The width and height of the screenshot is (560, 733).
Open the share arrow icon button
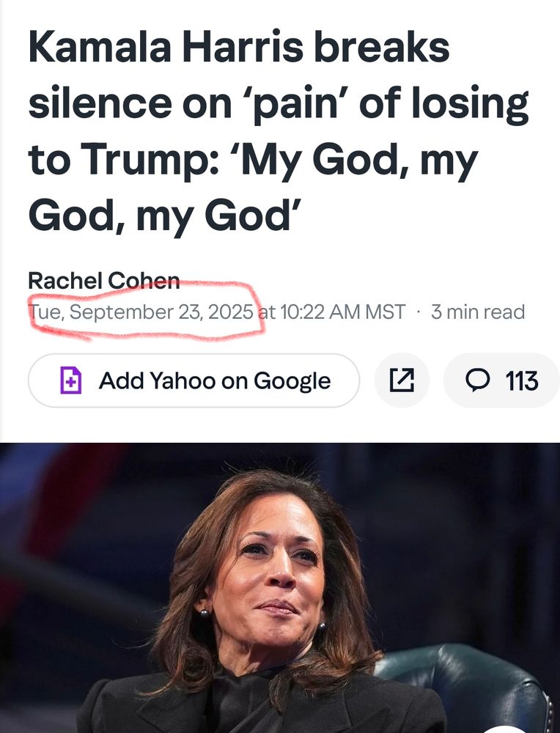click(x=401, y=380)
